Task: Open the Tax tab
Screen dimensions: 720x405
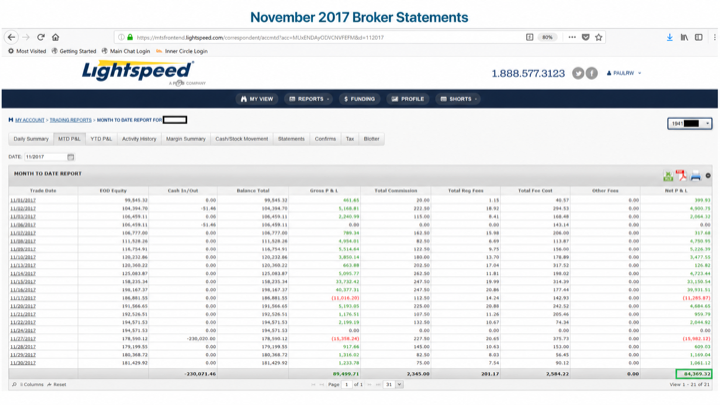Action: click(x=350, y=139)
